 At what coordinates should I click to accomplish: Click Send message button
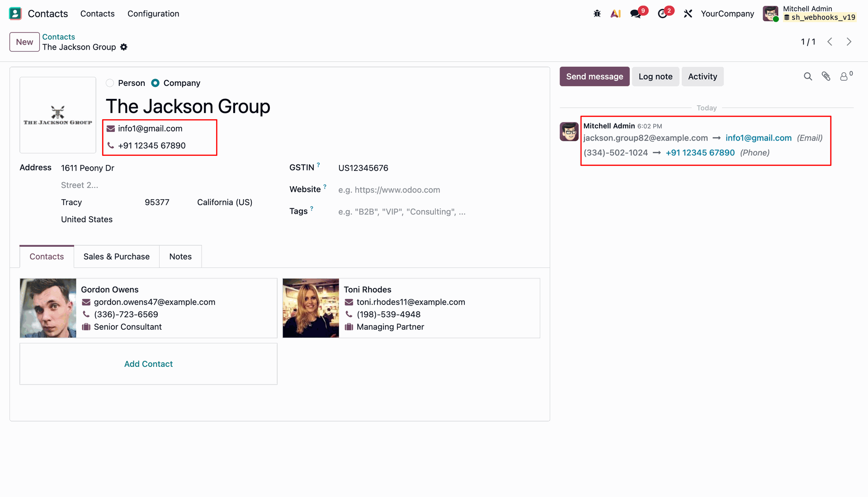pyautogui.click(x=594, y=77)
